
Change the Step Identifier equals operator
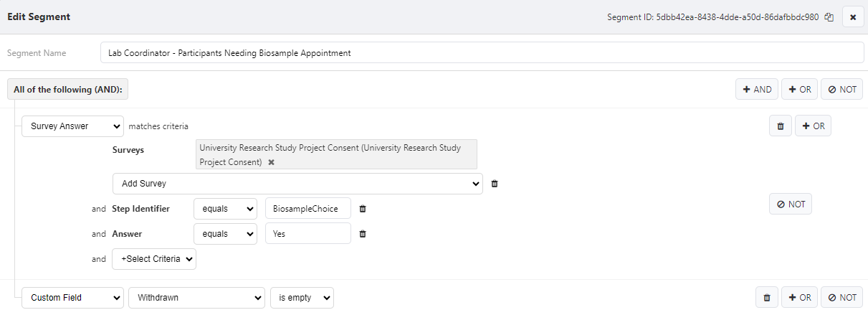click(x=225, y=209)
